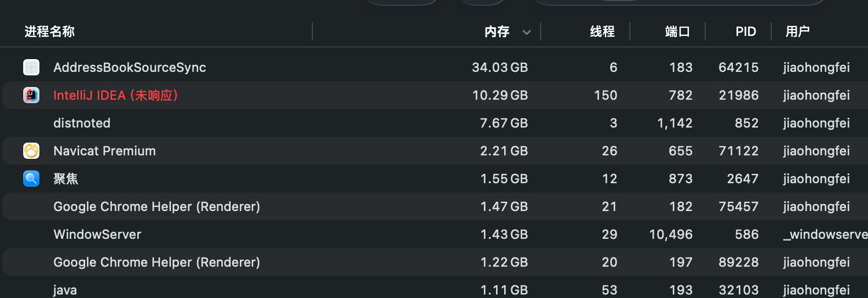Sort by 内存 column header
Viewport: 868px width, 298px height.
tap(497, 32)
